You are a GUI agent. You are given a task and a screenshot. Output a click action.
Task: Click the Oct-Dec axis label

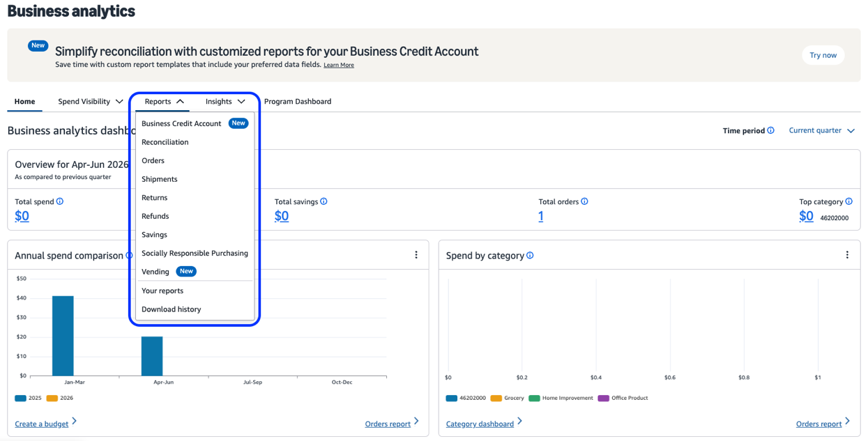click(342, 382)
